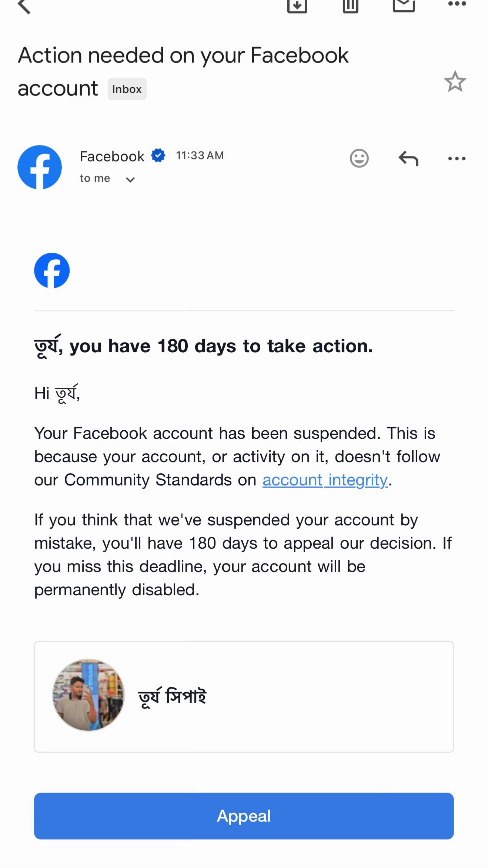Screen dimensions: 488x868
Task: Tap the "to me" recipient text
Action: [x=95, y=178]
